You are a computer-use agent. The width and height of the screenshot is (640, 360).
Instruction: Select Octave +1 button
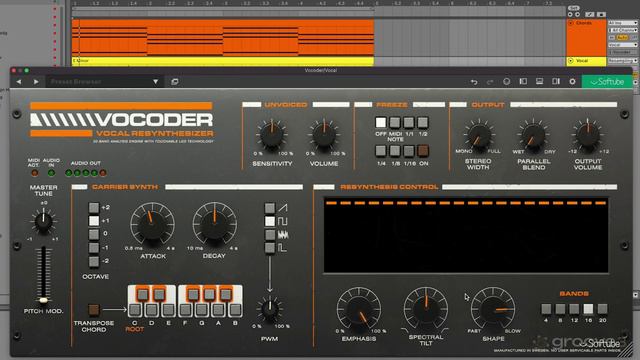[94, 221]
